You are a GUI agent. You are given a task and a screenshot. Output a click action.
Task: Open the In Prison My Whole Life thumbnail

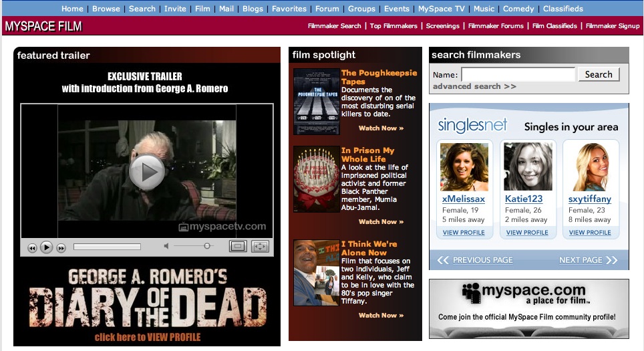coord(317,179)
